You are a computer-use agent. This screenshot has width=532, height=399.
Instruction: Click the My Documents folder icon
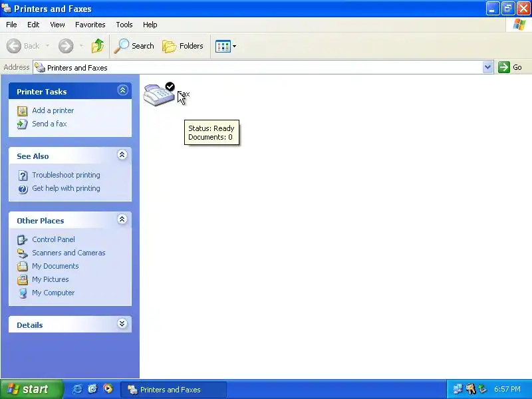(23, 267)
